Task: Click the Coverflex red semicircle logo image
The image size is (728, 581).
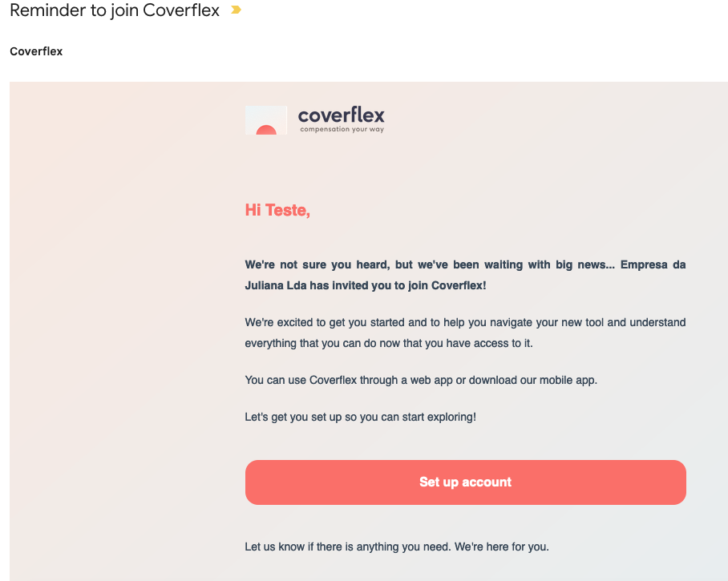Action: tap(266, 120)
